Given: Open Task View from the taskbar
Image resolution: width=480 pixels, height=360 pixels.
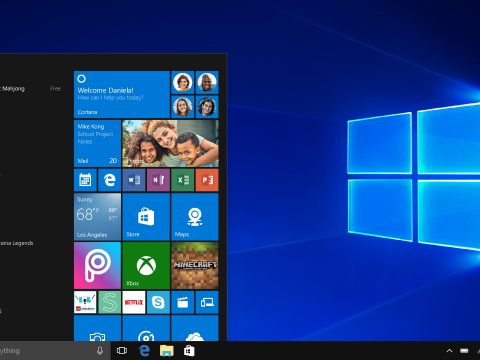Looking at the screenshot, I should [x=122, y=351].
